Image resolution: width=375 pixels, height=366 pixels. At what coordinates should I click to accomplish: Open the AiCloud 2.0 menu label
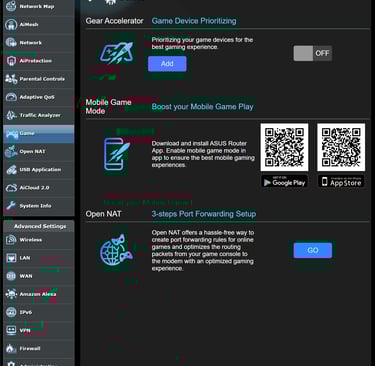click(34, 188)
